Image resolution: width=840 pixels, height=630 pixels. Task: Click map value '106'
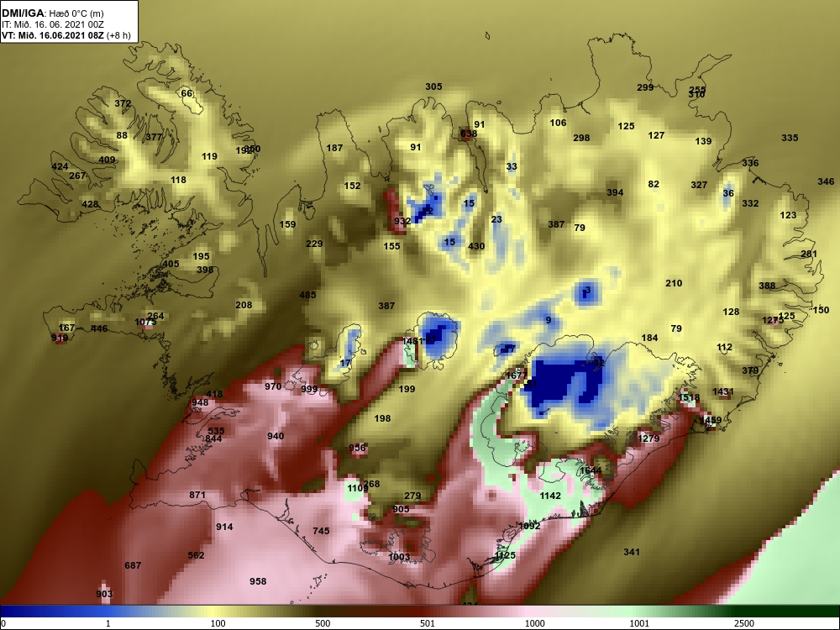click(x=558, y=123)
